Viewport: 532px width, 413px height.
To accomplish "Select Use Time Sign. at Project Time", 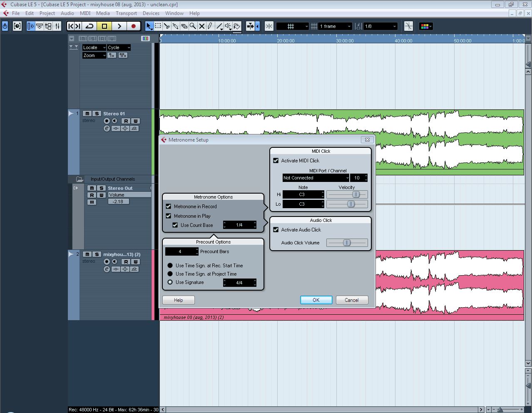I will [x=170, y=274].
